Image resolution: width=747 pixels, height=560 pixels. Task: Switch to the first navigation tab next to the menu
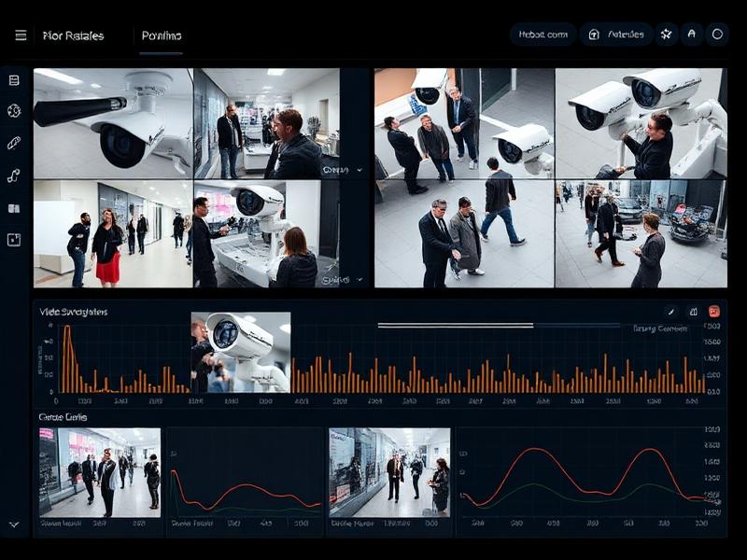click(x=73, y=35)
